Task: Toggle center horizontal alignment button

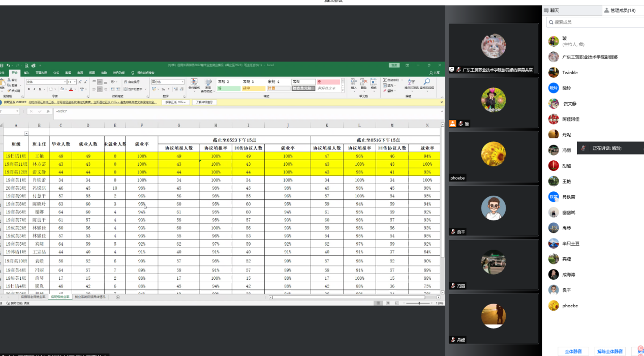Action: [101, 89]
